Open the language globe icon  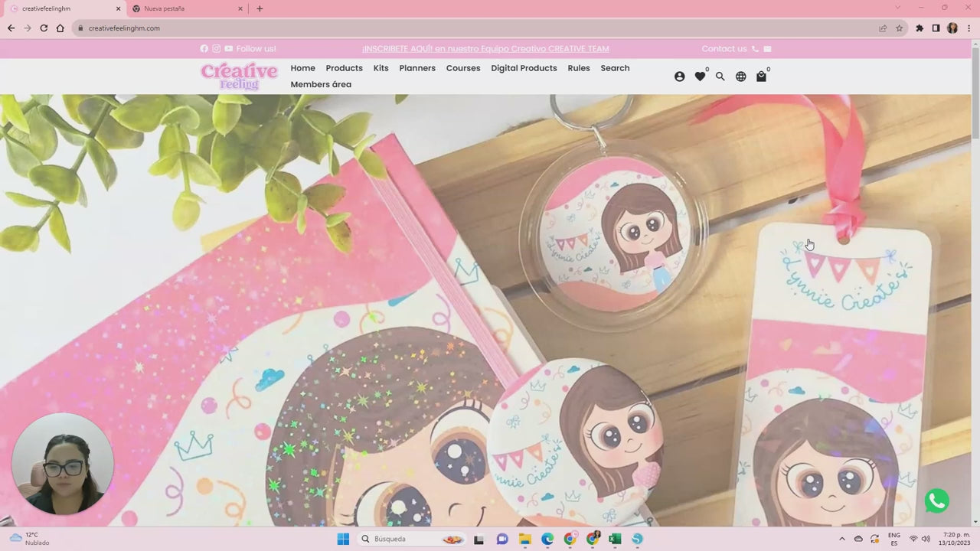[740, 77]
